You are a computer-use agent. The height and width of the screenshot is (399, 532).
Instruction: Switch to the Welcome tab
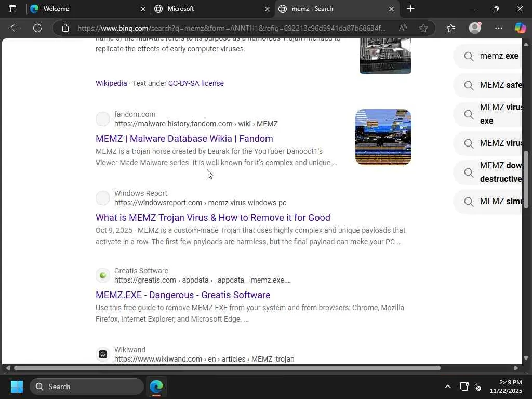point(87,9)
